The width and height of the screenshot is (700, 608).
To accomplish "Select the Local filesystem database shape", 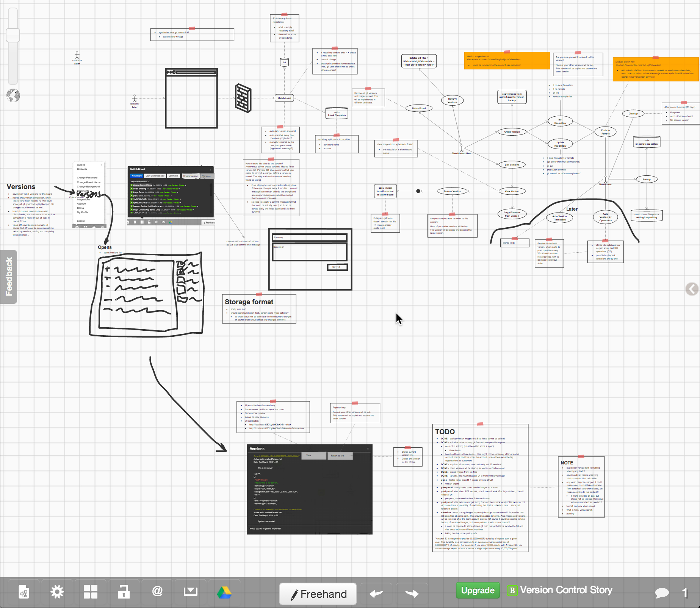I will (337, 113).
